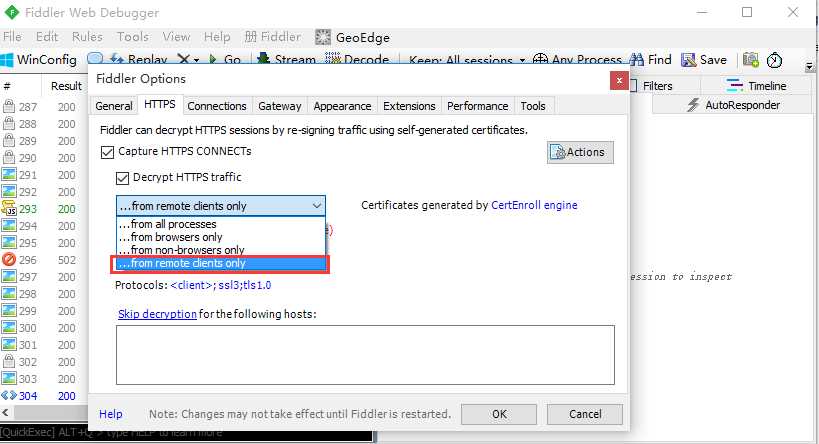Click the protocols <client>; ssl3;tls1.0 link
819x444 pixels.
(x=220, y=285)
